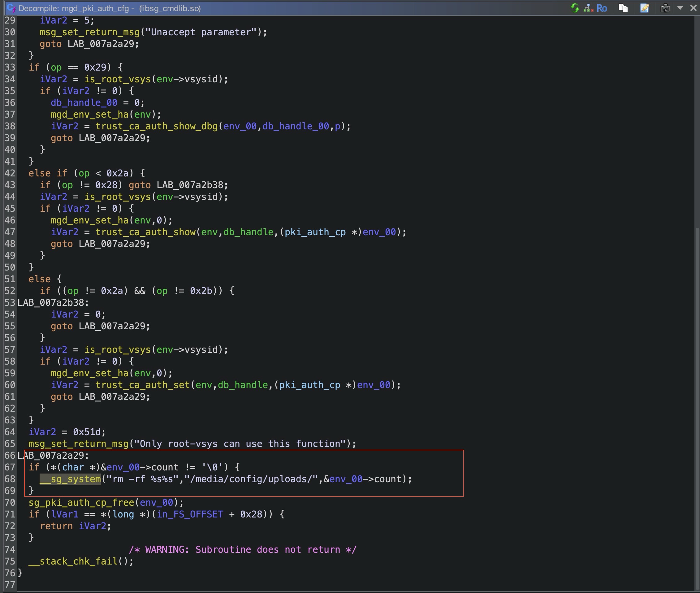Click the highlighted __sg_system function call
The width and height of the screenshot is (700, 593).
click(70, 479)
